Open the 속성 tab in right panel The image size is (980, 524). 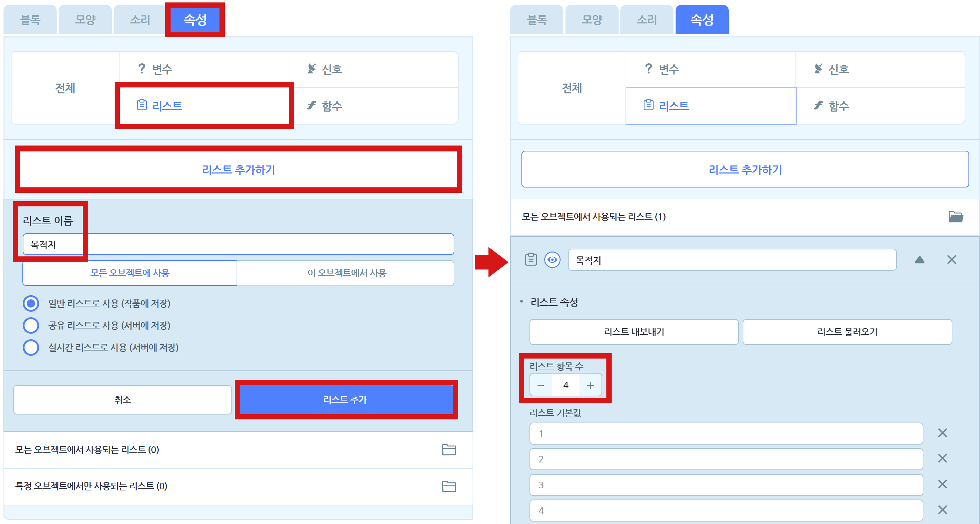pyautogui.click(x=702, y=20)
